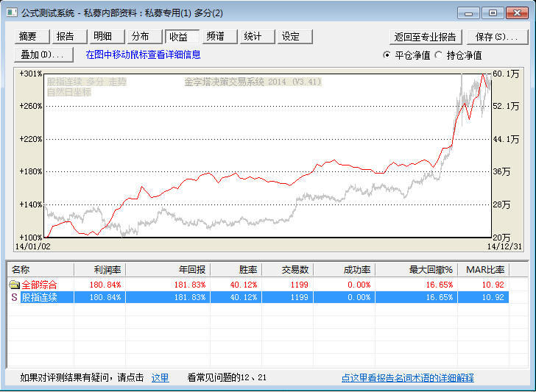Minimize the 公式测试系统 window
This screenshot has height=392, width=536.
pyautogui.click(x=469, y=13)
